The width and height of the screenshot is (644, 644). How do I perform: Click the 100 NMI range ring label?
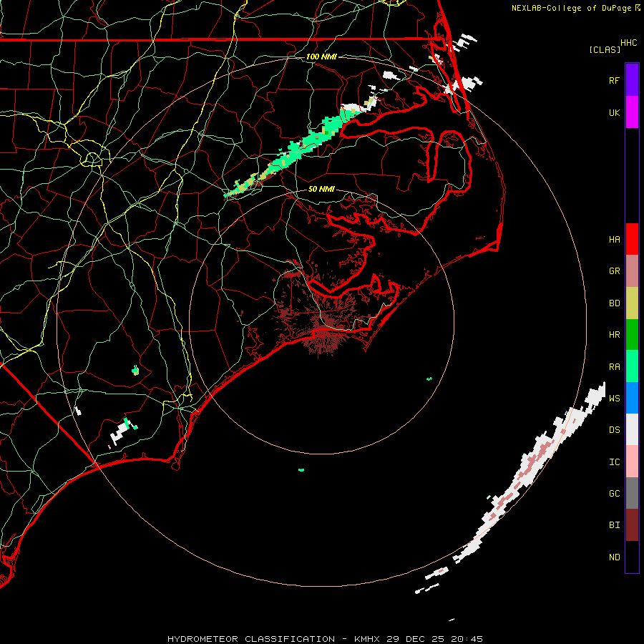coord(321,57)
